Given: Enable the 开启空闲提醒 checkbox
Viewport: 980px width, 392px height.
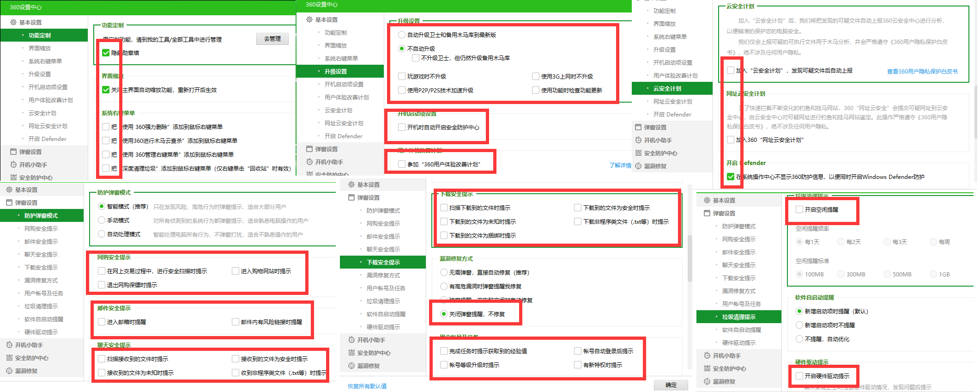Looking at the screenshot, I should [x=799, y=209].
